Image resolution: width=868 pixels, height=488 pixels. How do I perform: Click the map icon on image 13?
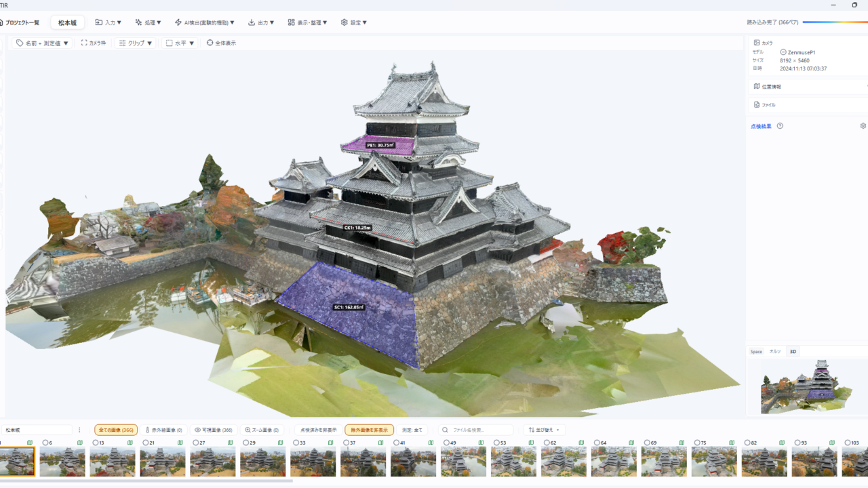click(x=130, y=443)
